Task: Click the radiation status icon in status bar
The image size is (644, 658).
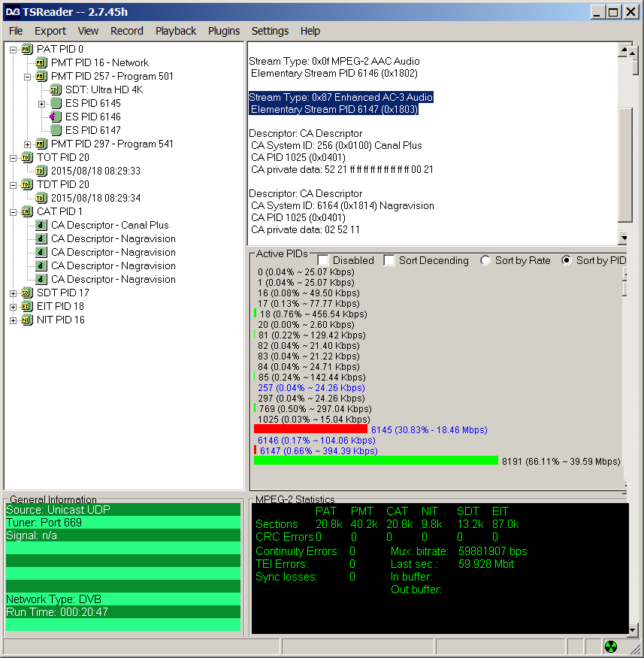Action: point(612,647)
